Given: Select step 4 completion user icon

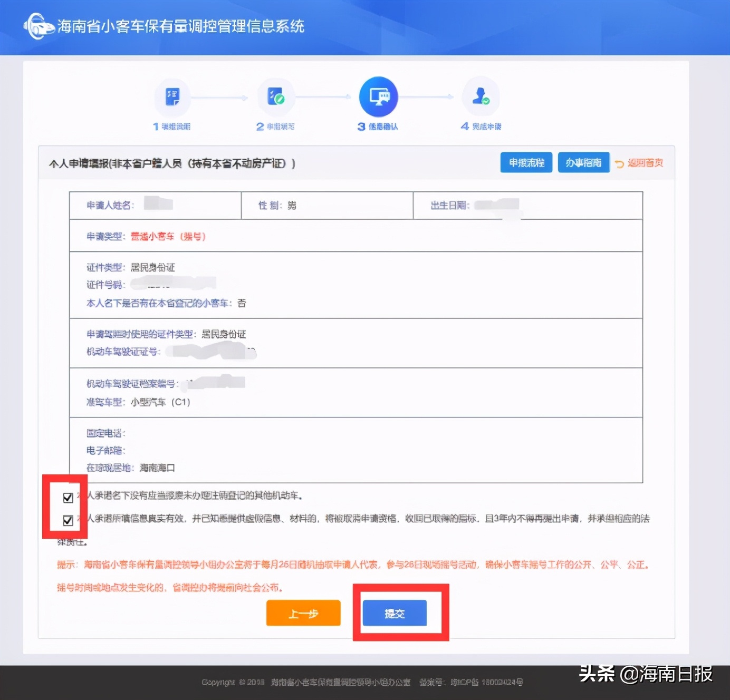Looking at the screenshot, I should 481,97.
